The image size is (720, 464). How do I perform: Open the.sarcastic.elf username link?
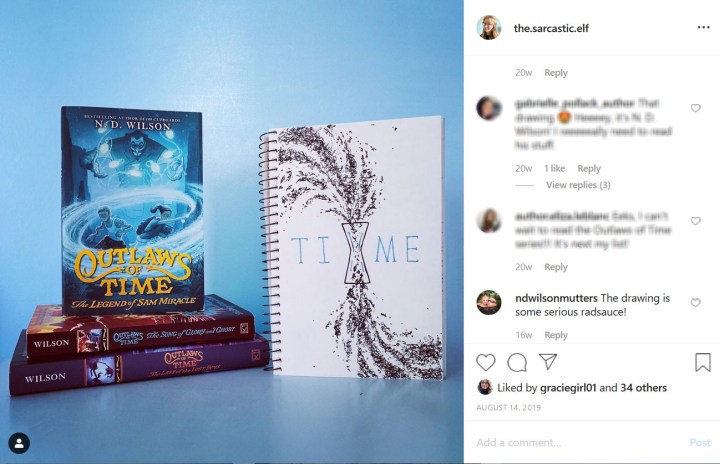(551, 28)
